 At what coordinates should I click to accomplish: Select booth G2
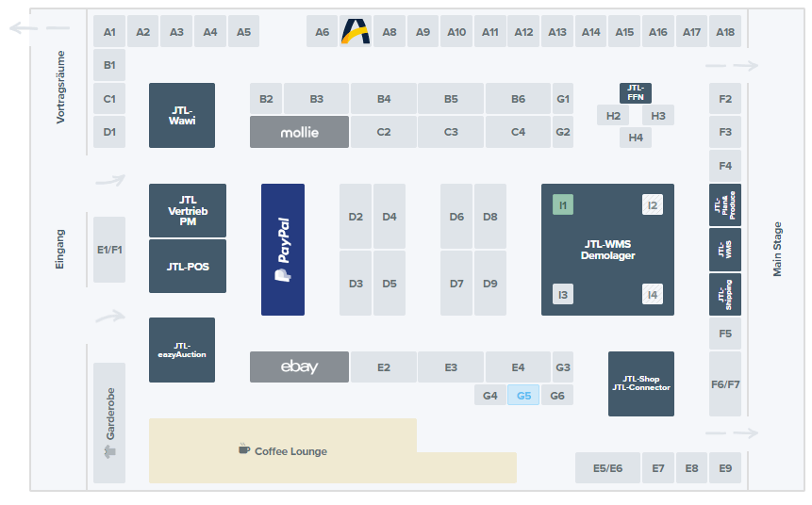[563, 132]
